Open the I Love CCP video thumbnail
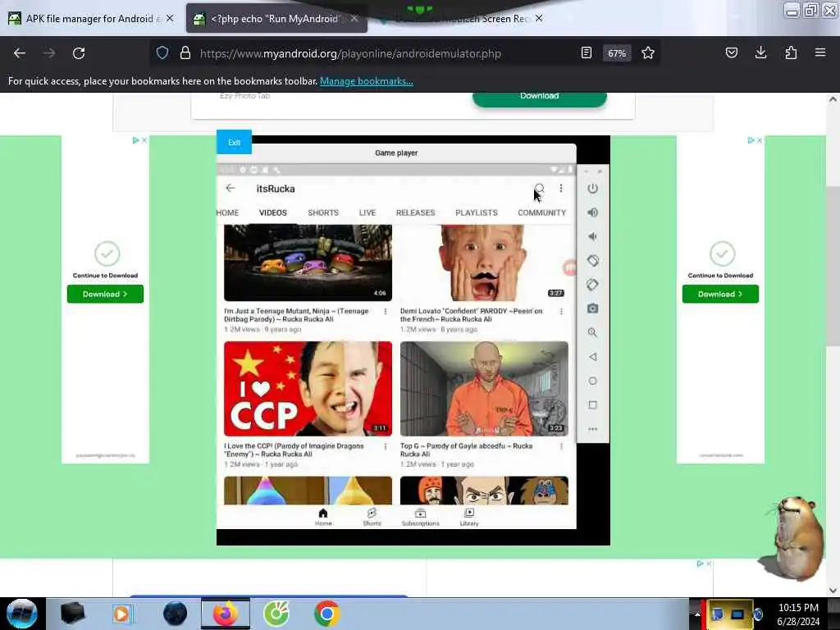This screenshot has height=630, width=840. coord(308,389)
